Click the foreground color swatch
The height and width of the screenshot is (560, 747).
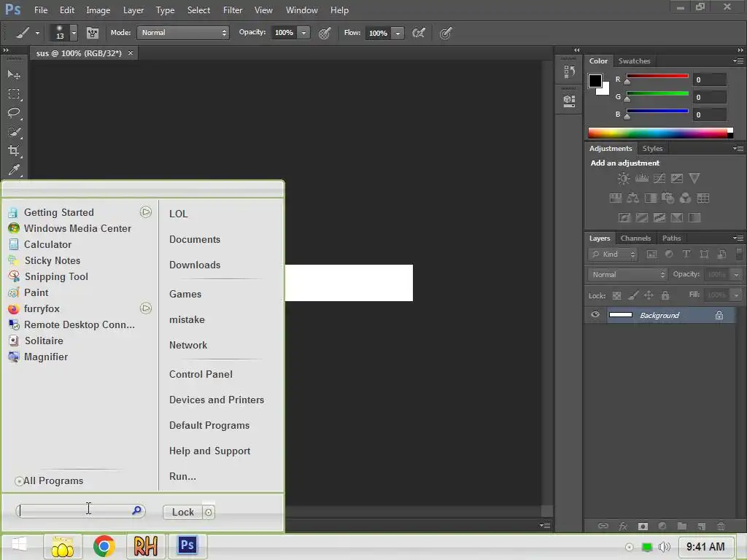[x=595, y=81]
